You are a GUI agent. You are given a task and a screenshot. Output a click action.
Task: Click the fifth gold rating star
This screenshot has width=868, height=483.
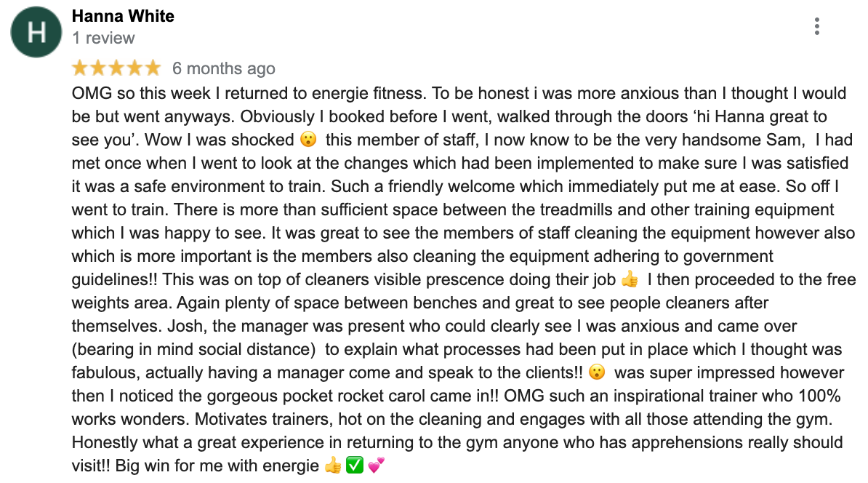click(153, 68)
